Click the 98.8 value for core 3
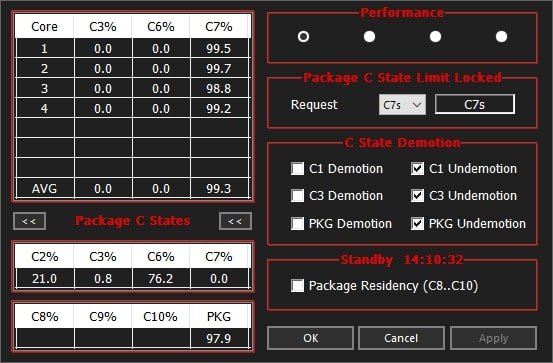 pyautogui.click(x=219, y=89)
